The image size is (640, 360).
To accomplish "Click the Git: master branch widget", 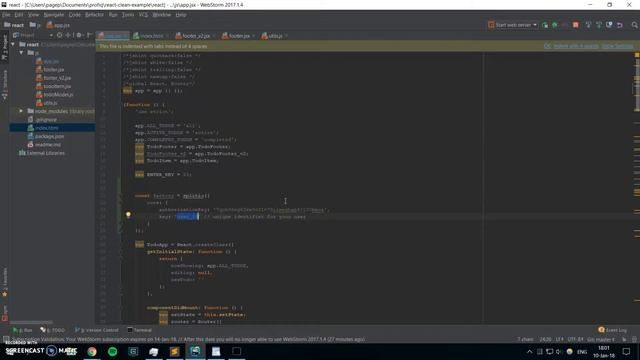I will click(601, 339).
